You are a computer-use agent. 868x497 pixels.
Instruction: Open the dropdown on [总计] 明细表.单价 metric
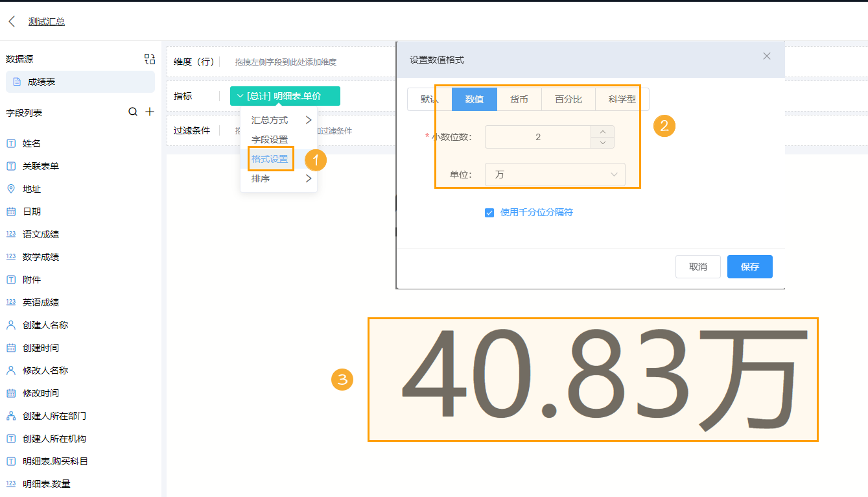(240, 95)
